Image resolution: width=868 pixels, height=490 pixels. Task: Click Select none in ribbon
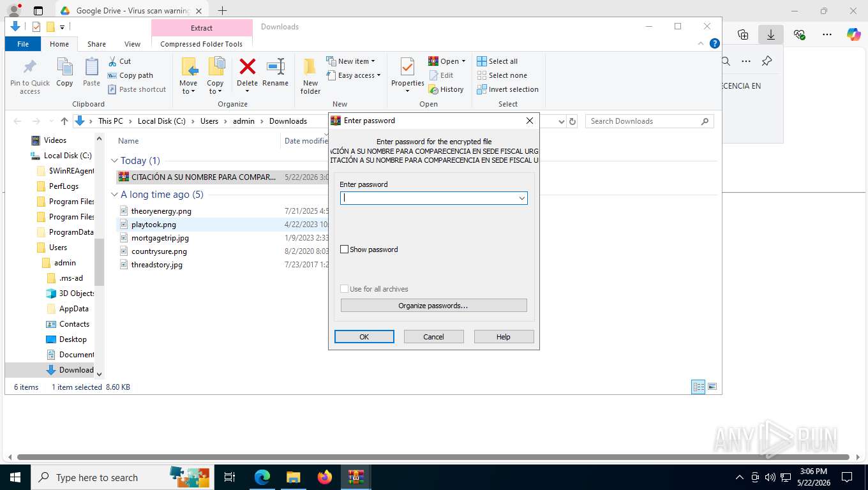(x=502, y=75)
